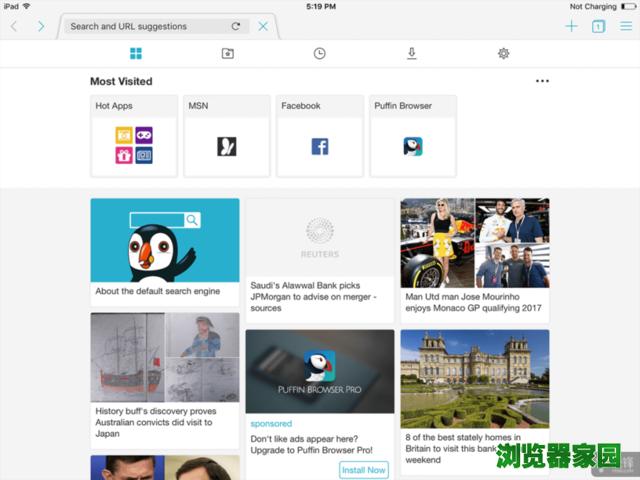Open the Puffin Browser shortcut tile
Screen dimensions: 640x480
[413, 136]
